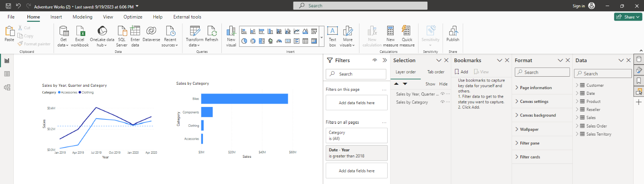Click the Save icon in title bar
Image resolution: width=644 pixels, height=184 pixels.
(x=8, y=6)
